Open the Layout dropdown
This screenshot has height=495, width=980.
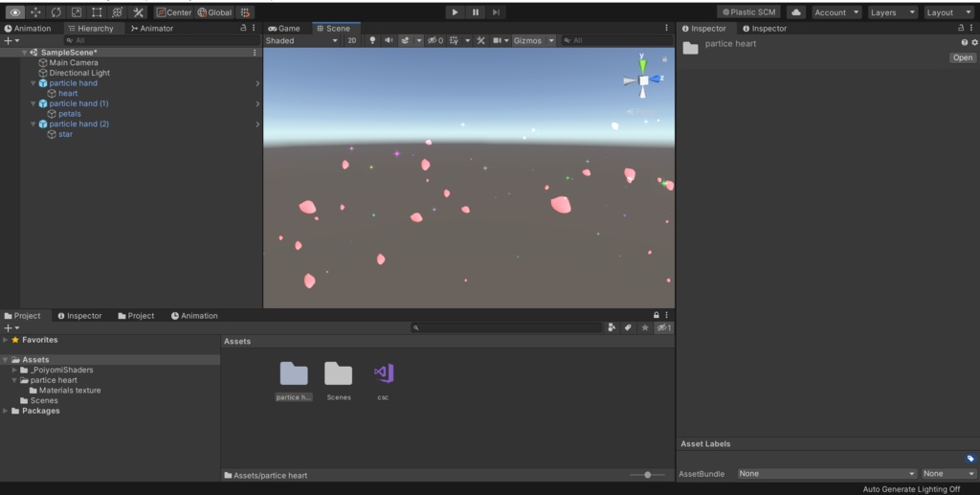948,12
